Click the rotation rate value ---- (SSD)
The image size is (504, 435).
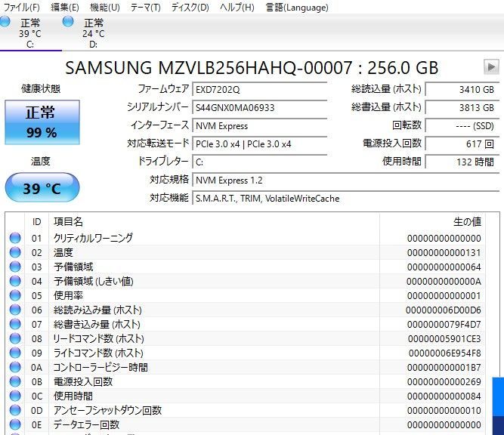[x=462, y=126]
